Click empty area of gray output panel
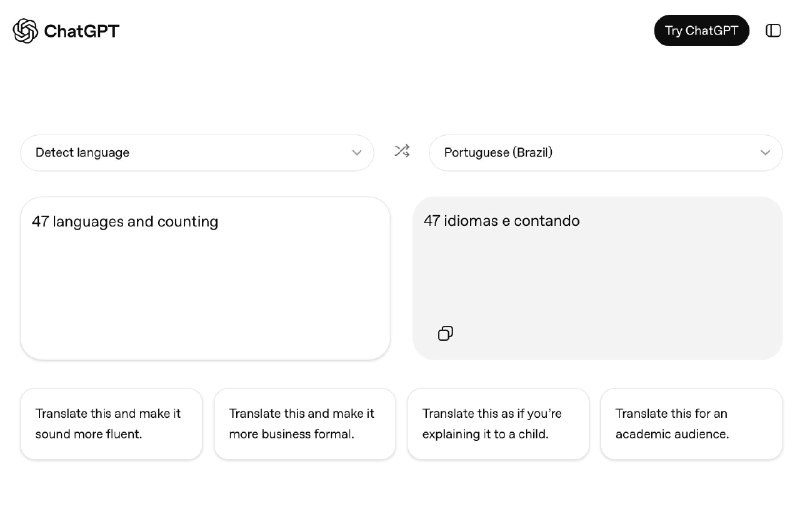 (x=640, y=290)
